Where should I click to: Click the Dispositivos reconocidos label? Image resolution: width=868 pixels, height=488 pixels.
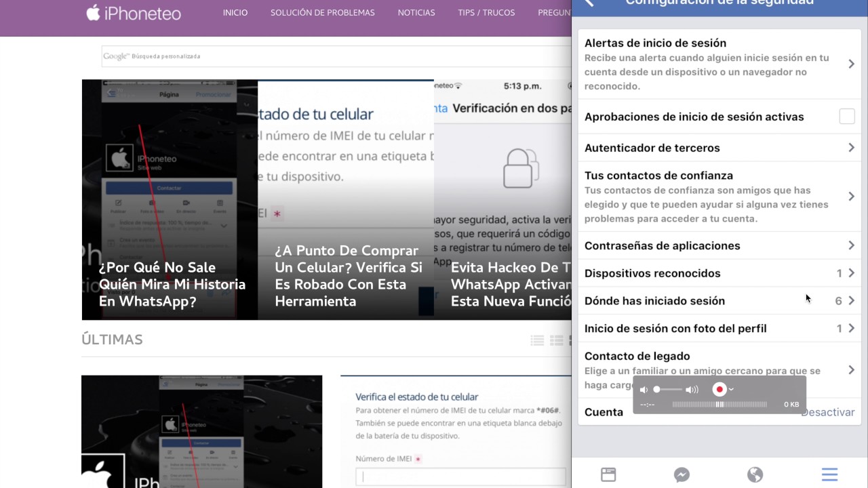[652, 273]
